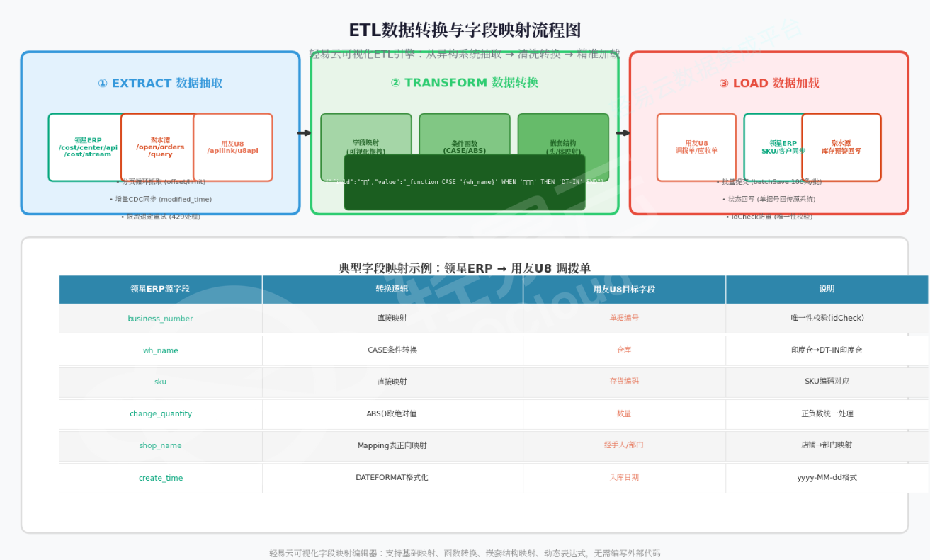Viewport: 930px width, 560px height.
Task: Select the 单据编号 target field cell
Action: [x=625, y=319]
